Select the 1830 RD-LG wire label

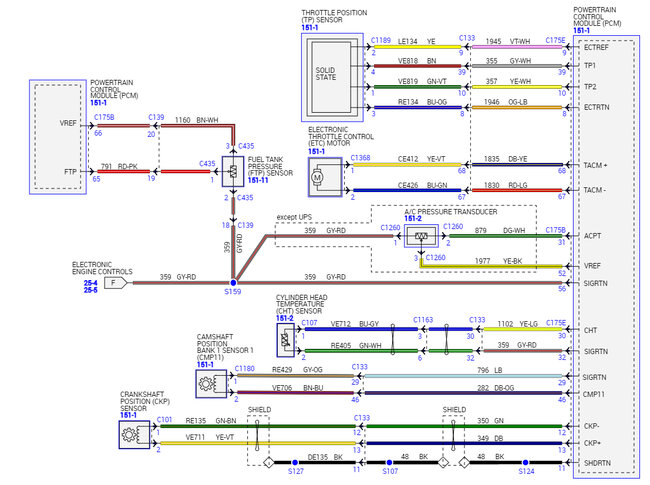point(505,185)
